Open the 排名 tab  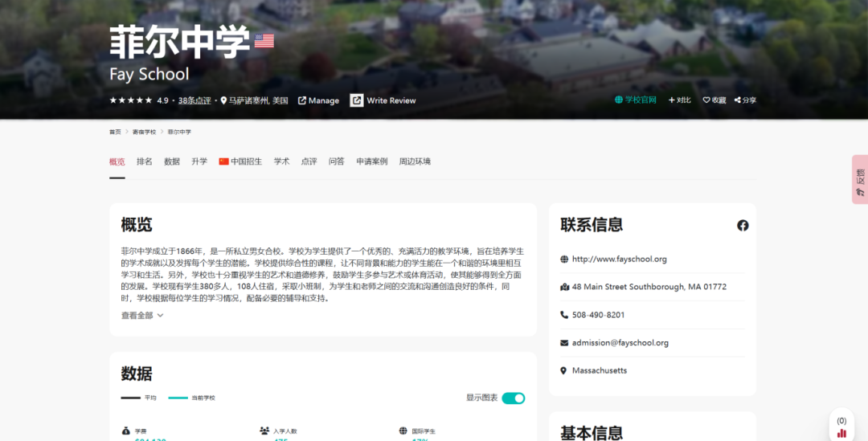point(145,161)
